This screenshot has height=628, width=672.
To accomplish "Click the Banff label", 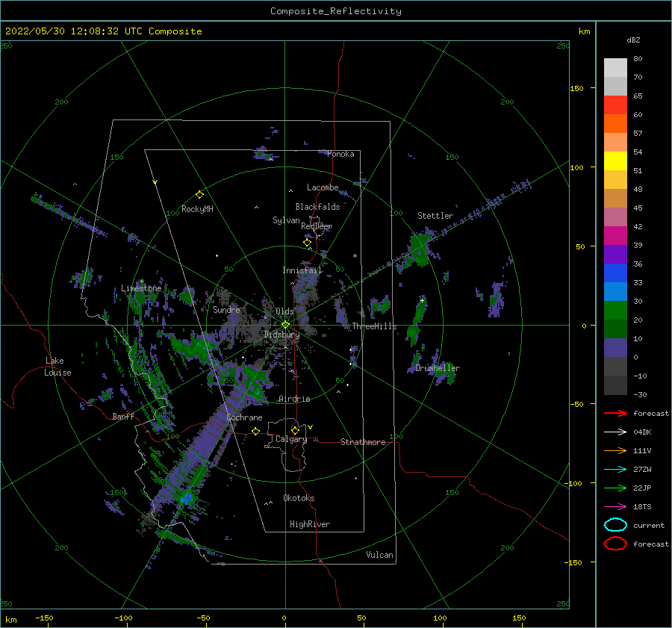I will click(x=123, y=416).
